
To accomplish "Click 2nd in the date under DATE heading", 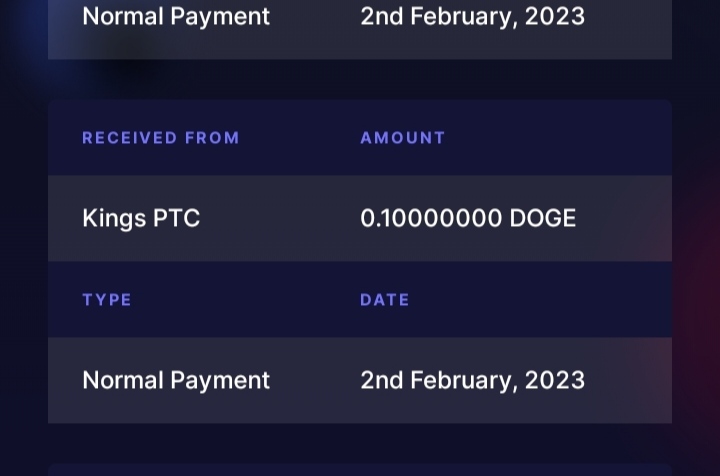I will (x=382, y=380).
